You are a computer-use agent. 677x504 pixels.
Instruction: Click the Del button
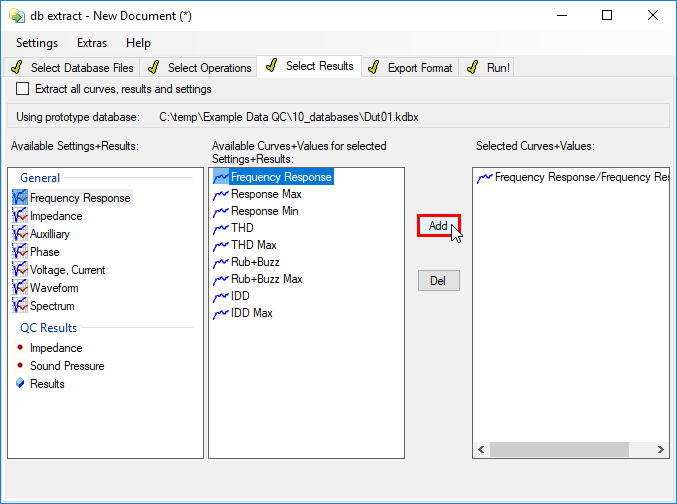pyautogui.click(x=439, y=281)
